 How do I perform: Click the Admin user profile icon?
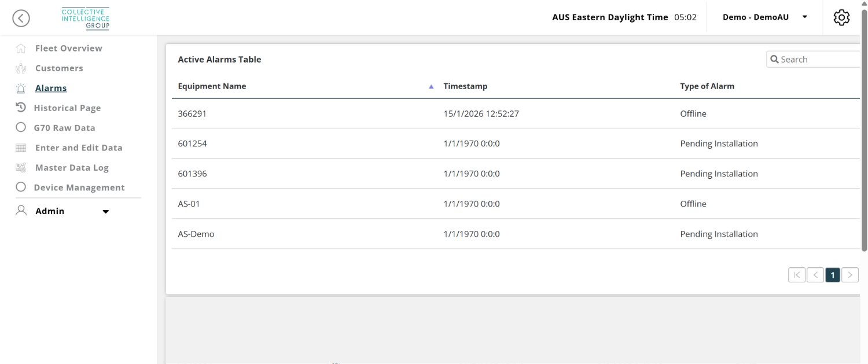[21, 210]
